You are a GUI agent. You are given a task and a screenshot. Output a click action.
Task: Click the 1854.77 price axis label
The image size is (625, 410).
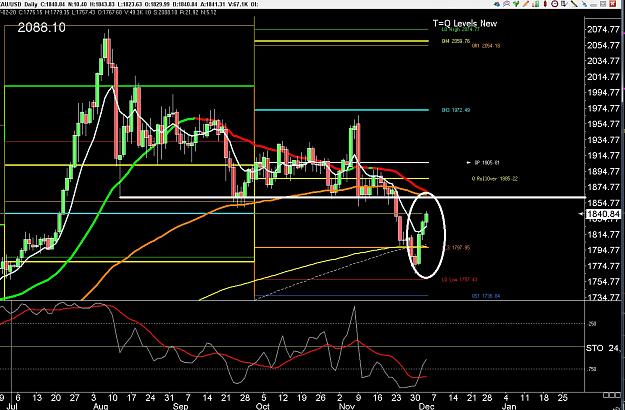coord(603,203)
